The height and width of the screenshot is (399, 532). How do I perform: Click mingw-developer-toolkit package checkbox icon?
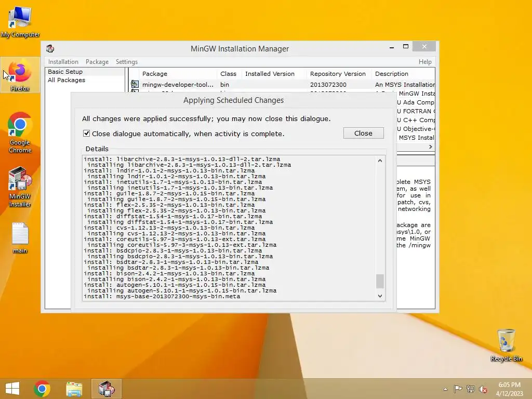[x=135, y=84]
